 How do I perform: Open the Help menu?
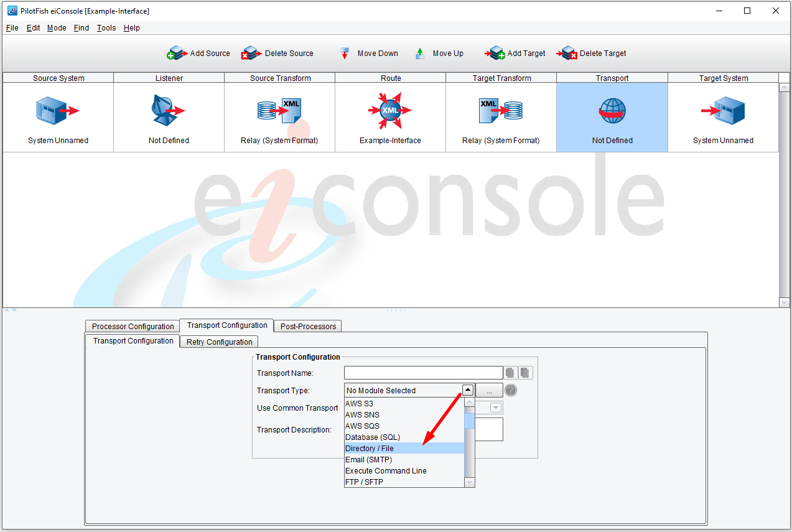click(x=132, y=28)
